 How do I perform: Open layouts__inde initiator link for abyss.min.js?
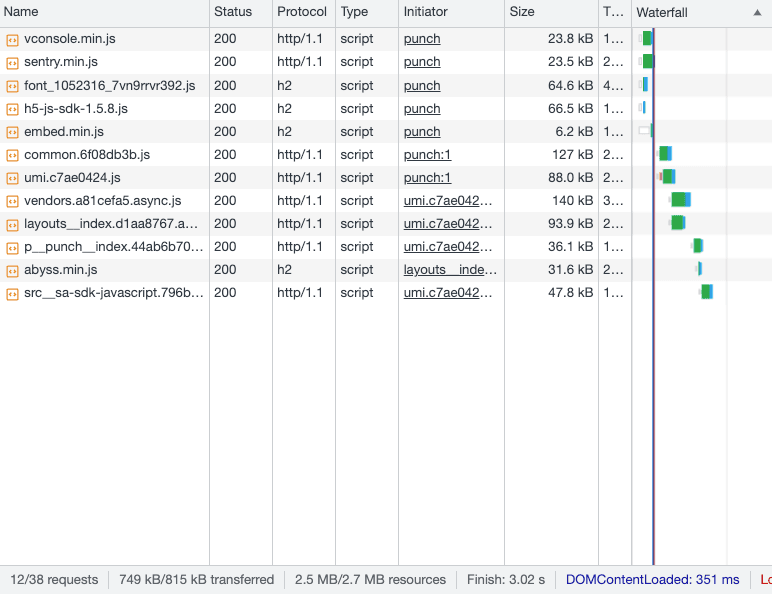pos(450,270)
